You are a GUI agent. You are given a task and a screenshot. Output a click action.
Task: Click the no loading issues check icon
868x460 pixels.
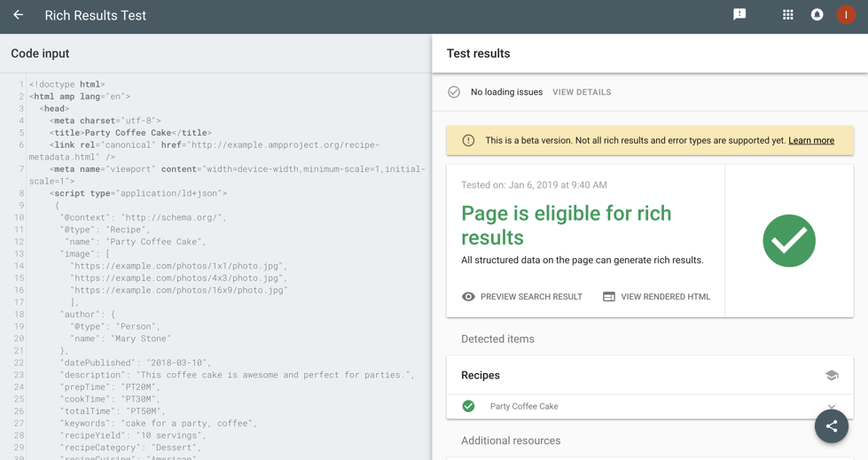454,92
